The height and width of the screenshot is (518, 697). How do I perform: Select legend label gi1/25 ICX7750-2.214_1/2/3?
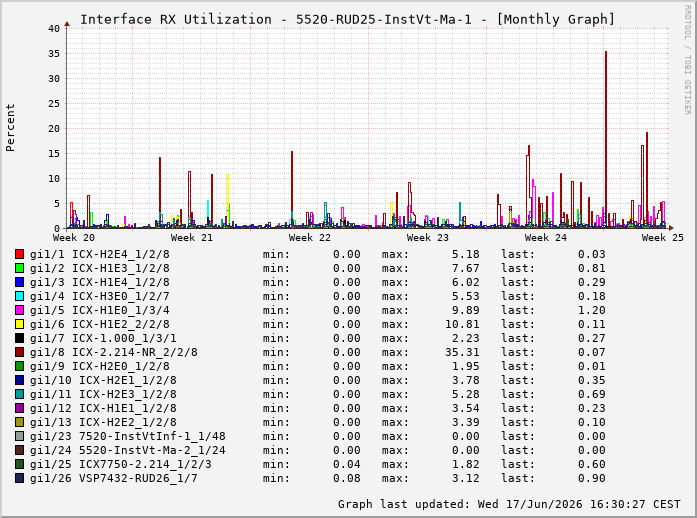point(120,464)
